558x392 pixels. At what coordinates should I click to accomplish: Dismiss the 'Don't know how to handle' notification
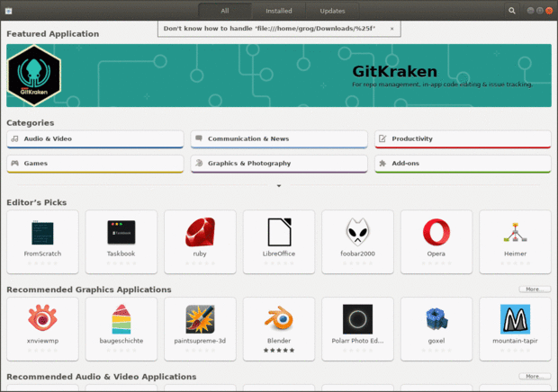(x=391, y=28)
